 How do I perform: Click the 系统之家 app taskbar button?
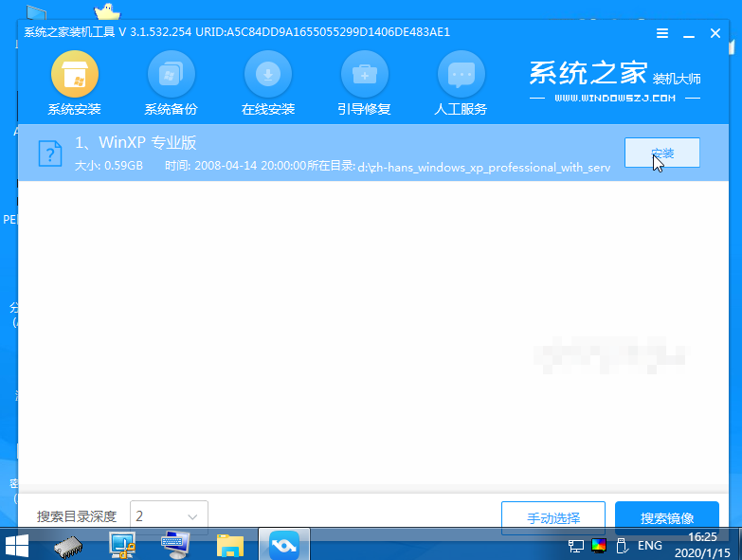[x=284, y=545]
